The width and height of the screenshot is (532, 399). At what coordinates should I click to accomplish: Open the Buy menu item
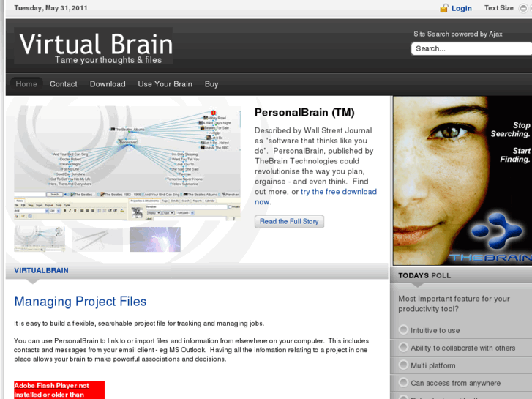pos(211,84)
